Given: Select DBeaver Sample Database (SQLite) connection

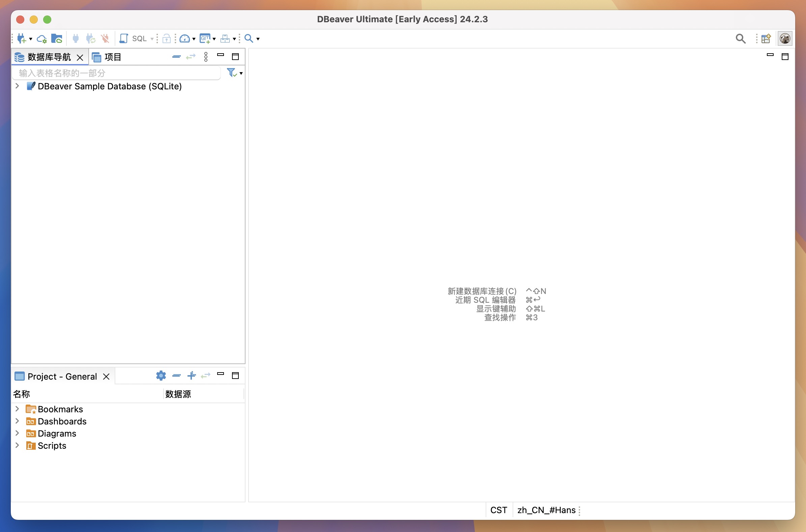Looking at the screenshot, I should click(x=110, y=86).
